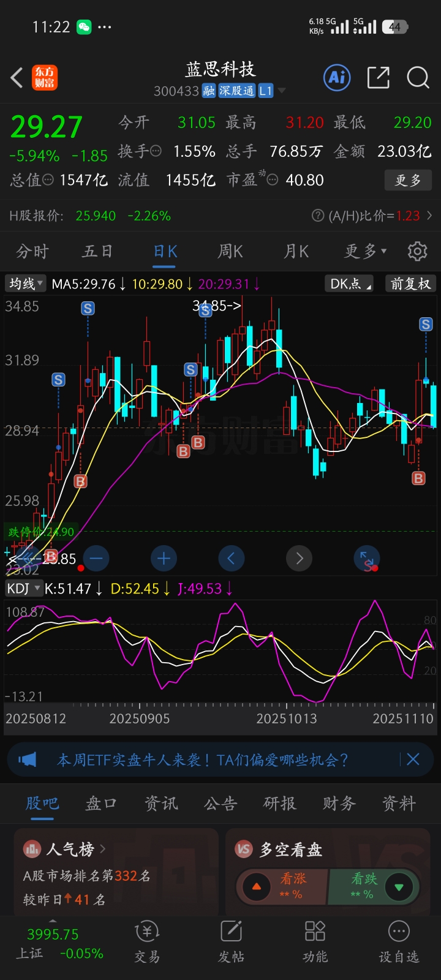Tap the 人气榜 ranking icon

click(x=32, y=849)
